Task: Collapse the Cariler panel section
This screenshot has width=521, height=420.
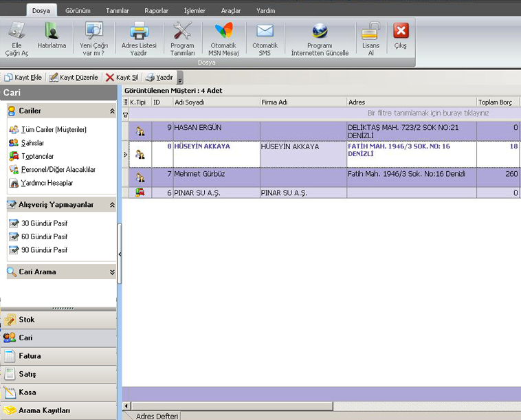Action: (x=112, y=111)
